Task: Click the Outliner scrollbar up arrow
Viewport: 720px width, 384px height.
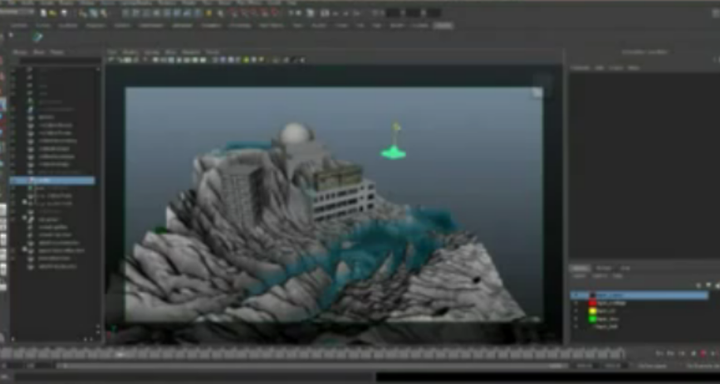Action: click(x=98, y=68)
